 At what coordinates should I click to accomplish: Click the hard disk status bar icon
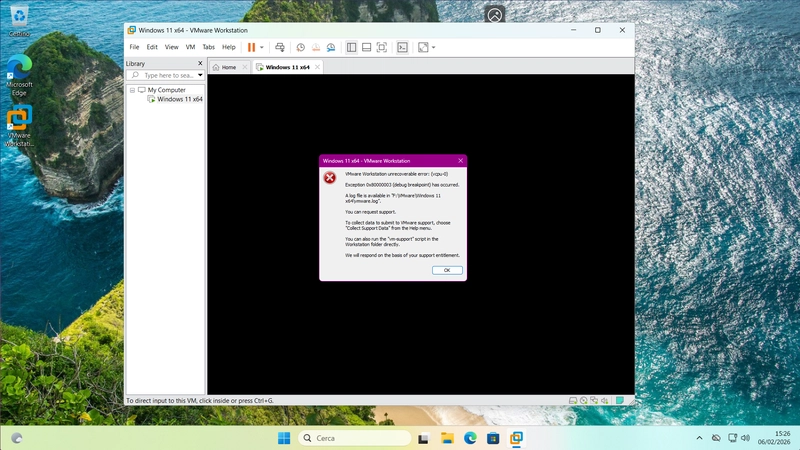(x=573, y=400)
